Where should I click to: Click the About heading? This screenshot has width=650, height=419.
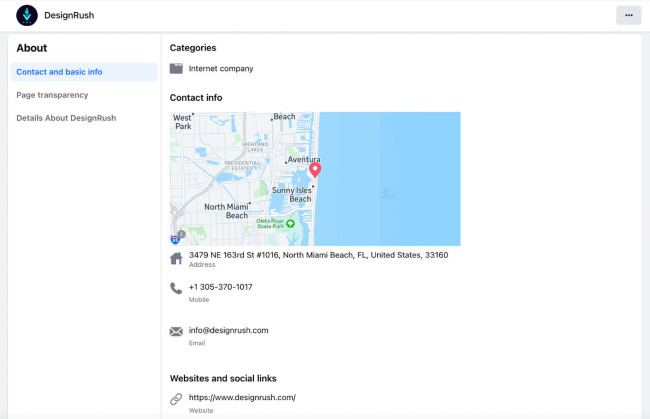(32, 48)
